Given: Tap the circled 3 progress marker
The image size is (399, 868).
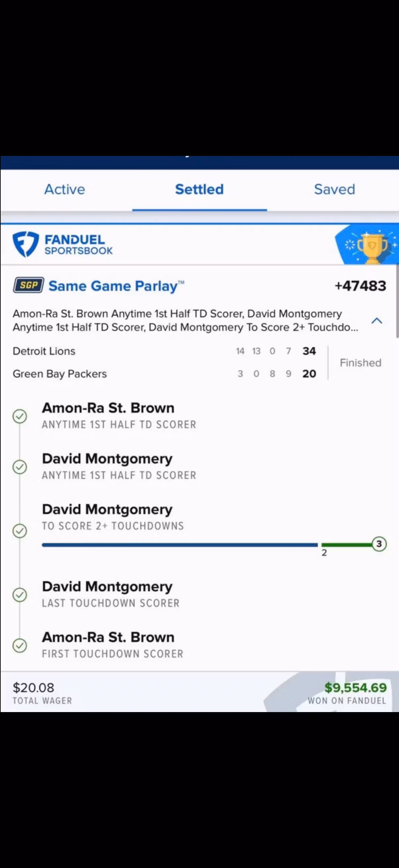Looking at the screenshot, I should coord(379,544).
